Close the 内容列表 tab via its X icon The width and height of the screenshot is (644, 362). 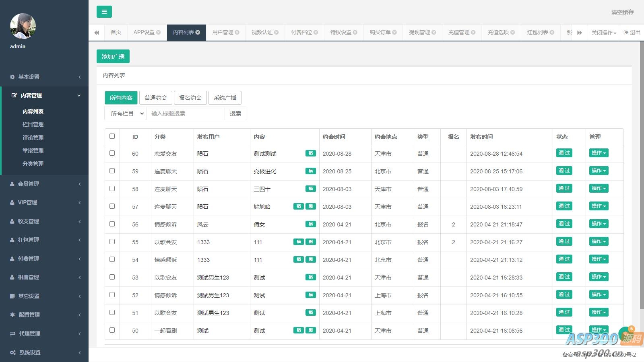[x=198, y=33]
